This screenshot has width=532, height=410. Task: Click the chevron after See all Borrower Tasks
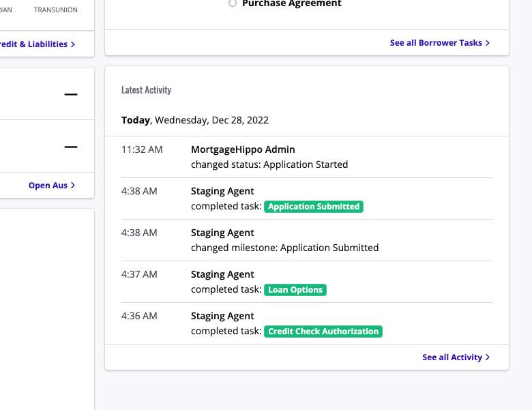488,42
